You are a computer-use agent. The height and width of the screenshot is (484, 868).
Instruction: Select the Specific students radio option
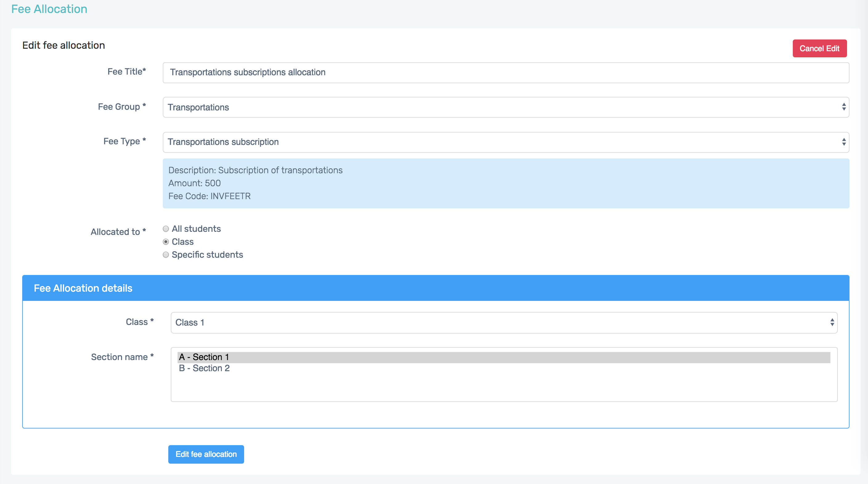(166, 255)
